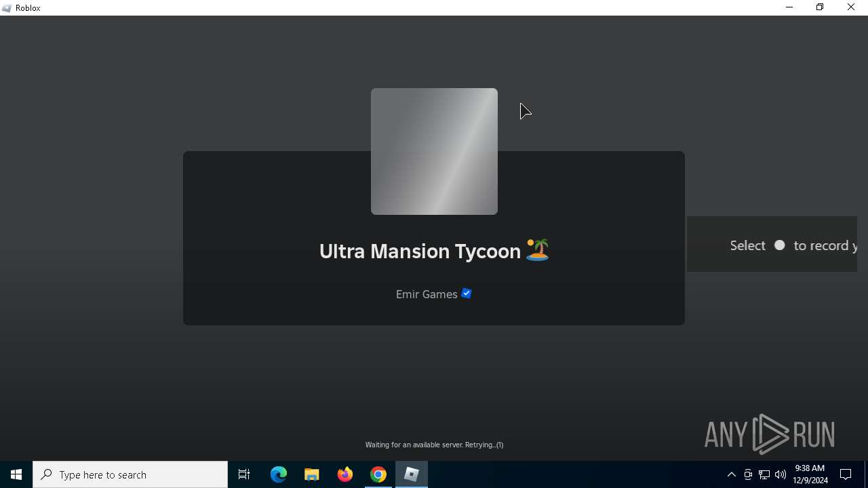868x488 pixels.
Task: Minimize the Roblox window
Action: coord(789,7)
